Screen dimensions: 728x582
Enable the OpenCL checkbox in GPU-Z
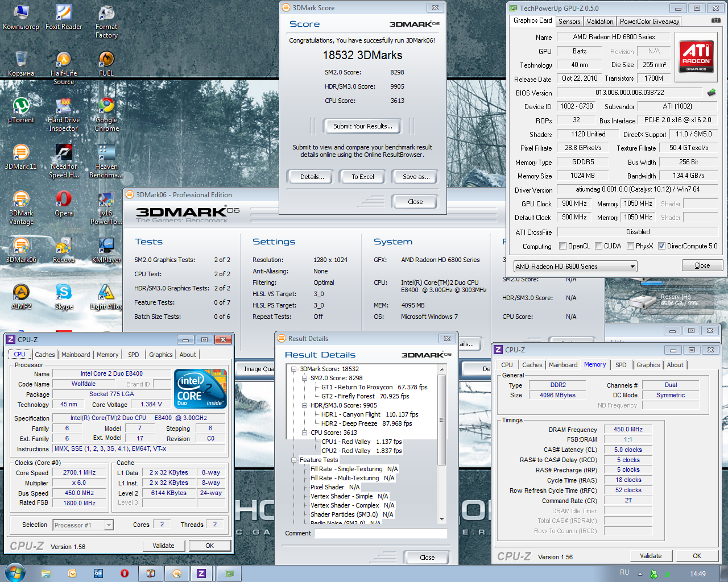tap(562, 246)
